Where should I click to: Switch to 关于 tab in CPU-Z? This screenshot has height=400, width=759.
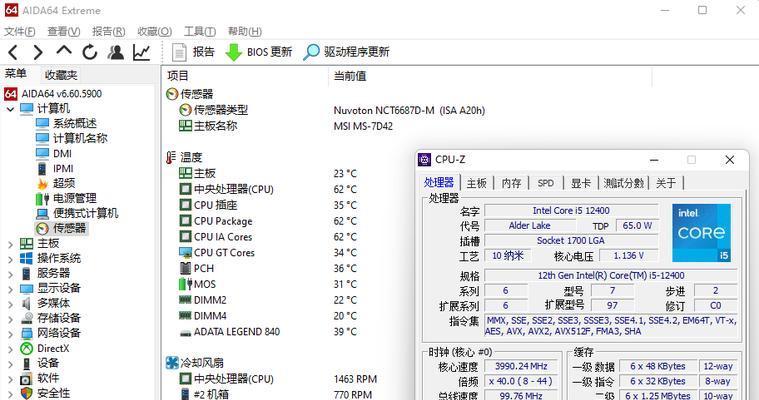pos(666,183)
